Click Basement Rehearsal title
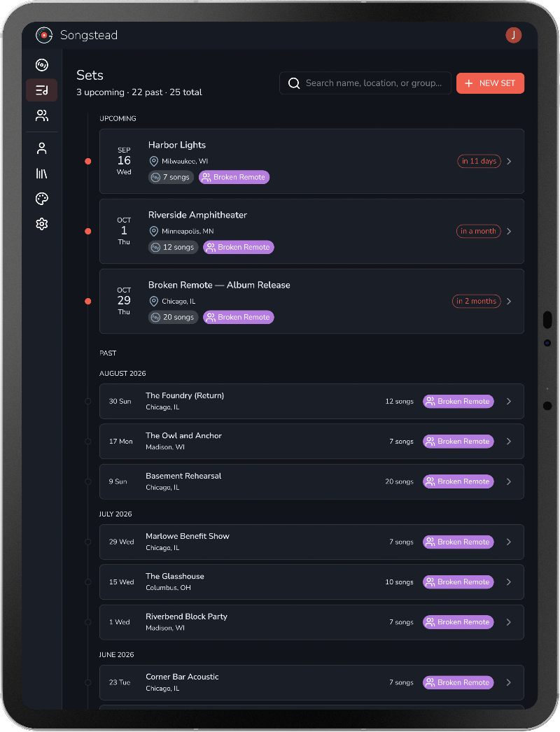560x732 pixels. [x=183, y=476]
